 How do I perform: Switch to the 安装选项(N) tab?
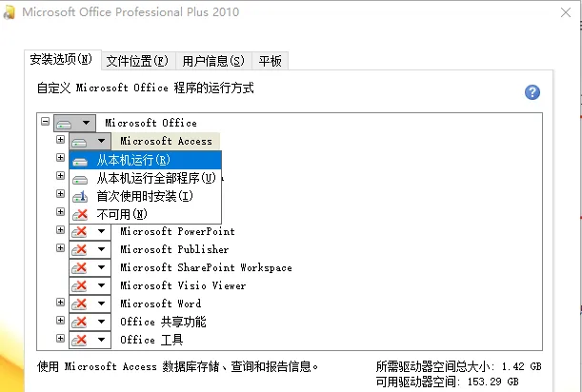click(63, 60)
